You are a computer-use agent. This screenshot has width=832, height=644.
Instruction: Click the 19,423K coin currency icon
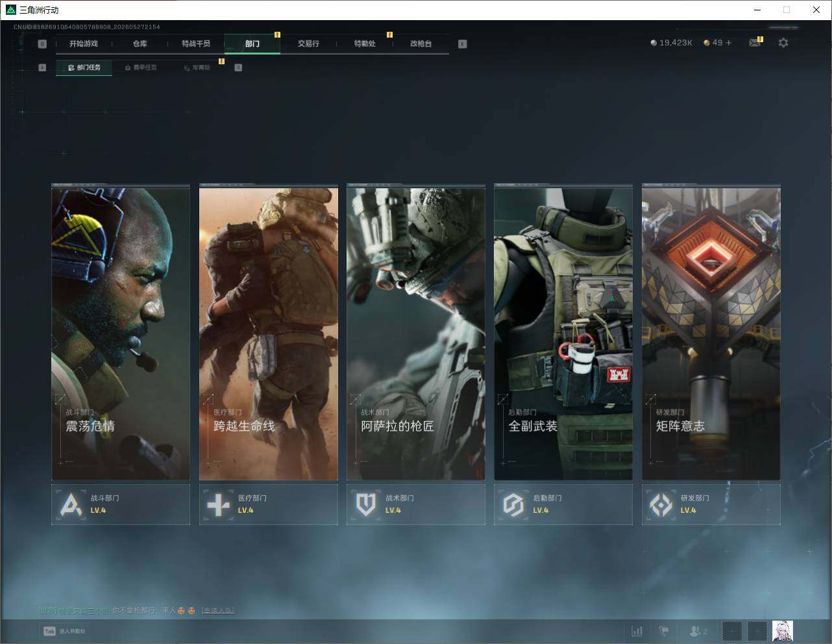(654, 43)
